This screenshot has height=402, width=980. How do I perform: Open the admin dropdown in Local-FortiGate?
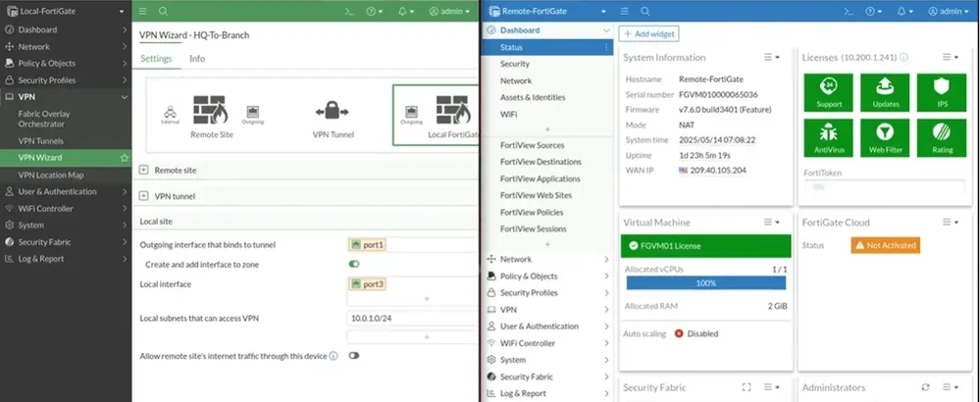pos(449,11)
